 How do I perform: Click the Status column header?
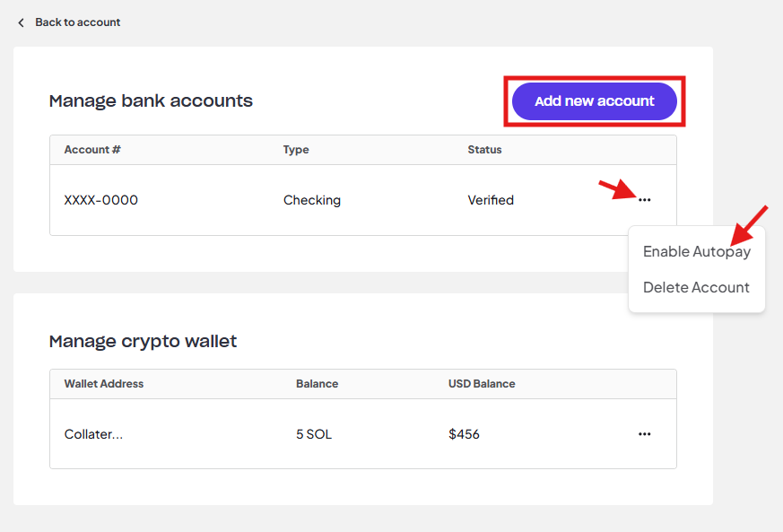(484, 149)
